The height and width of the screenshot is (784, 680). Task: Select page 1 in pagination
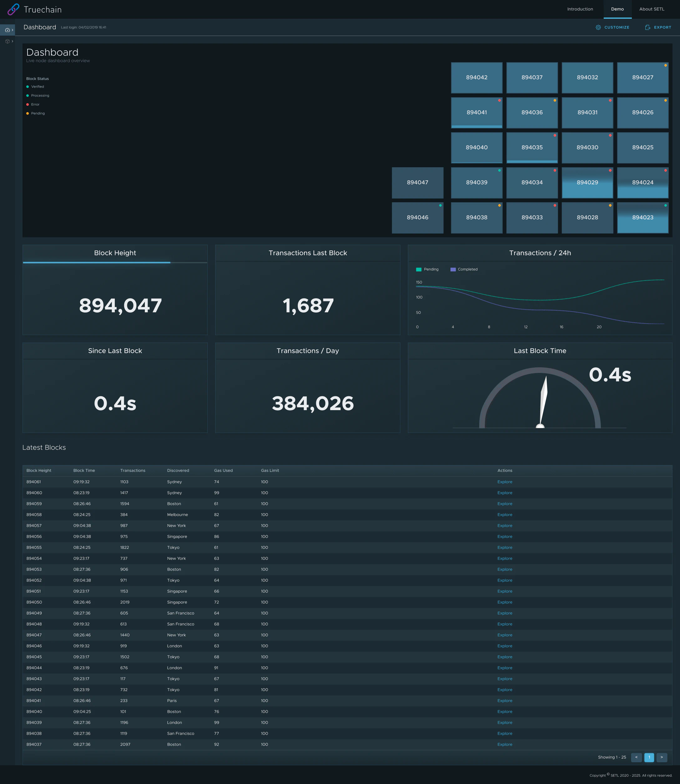tap(649, 757)
